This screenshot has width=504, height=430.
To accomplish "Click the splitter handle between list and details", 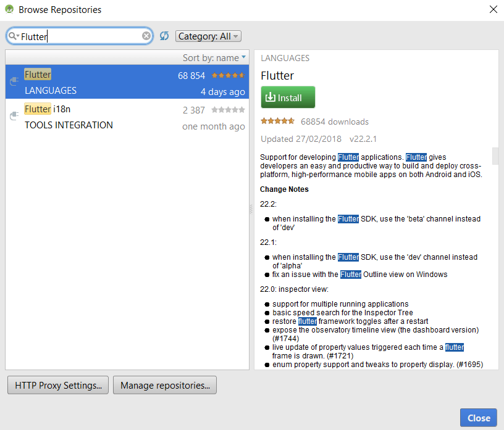I will (x=251, y=210).
